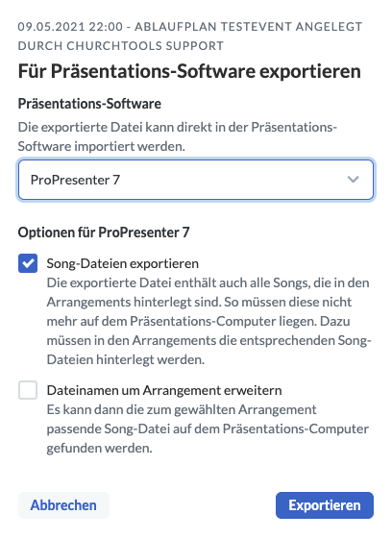Click the Abbrechen button
392x539 pixels.
(x=63, y=505)
